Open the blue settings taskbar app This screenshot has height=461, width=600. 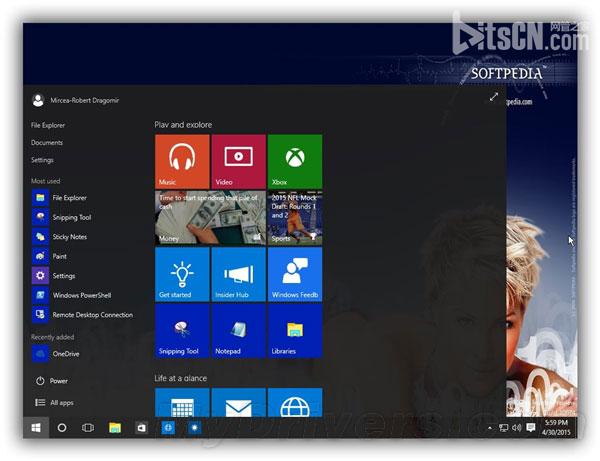click(194, 428)
